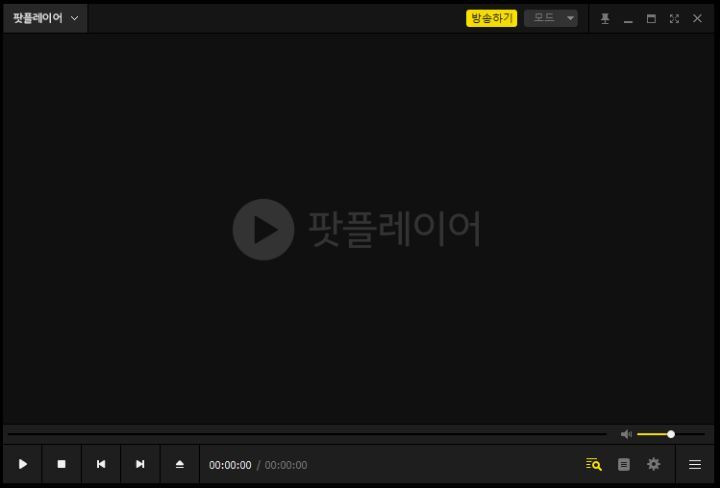
Task: Start playback with the play button
Action: click(22, 464)
